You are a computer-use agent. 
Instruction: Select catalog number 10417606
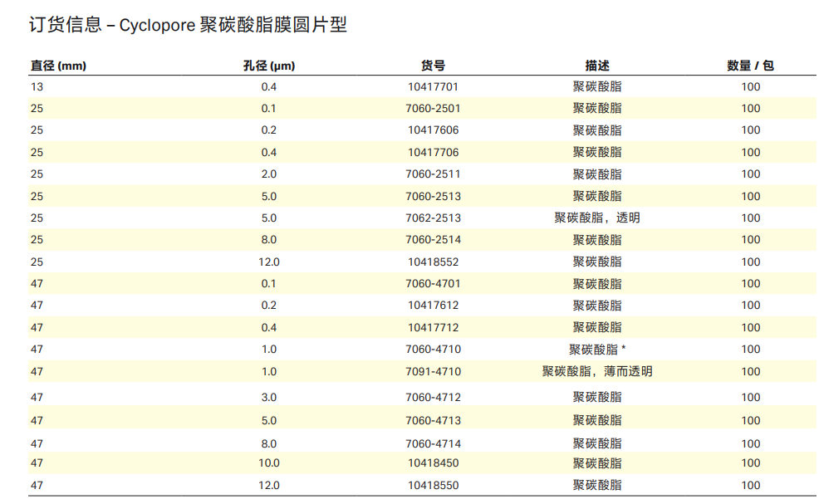[x=433, y=130]
